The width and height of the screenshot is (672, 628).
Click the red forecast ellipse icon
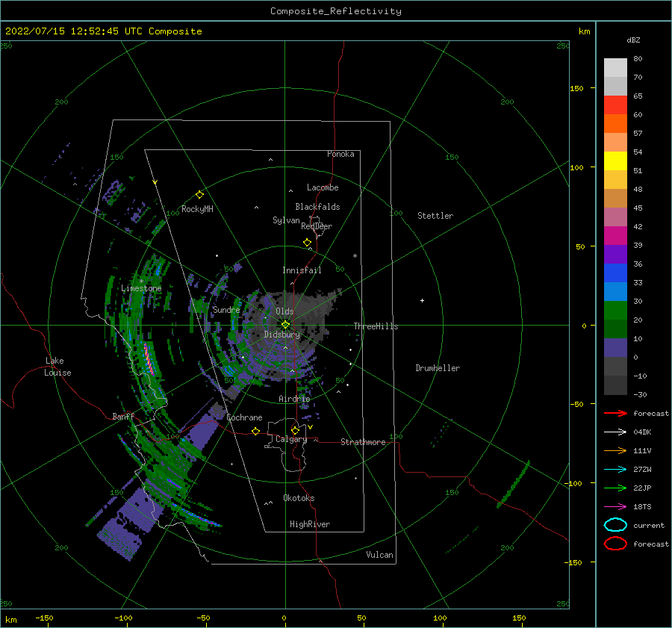click(x=615, y=544)
